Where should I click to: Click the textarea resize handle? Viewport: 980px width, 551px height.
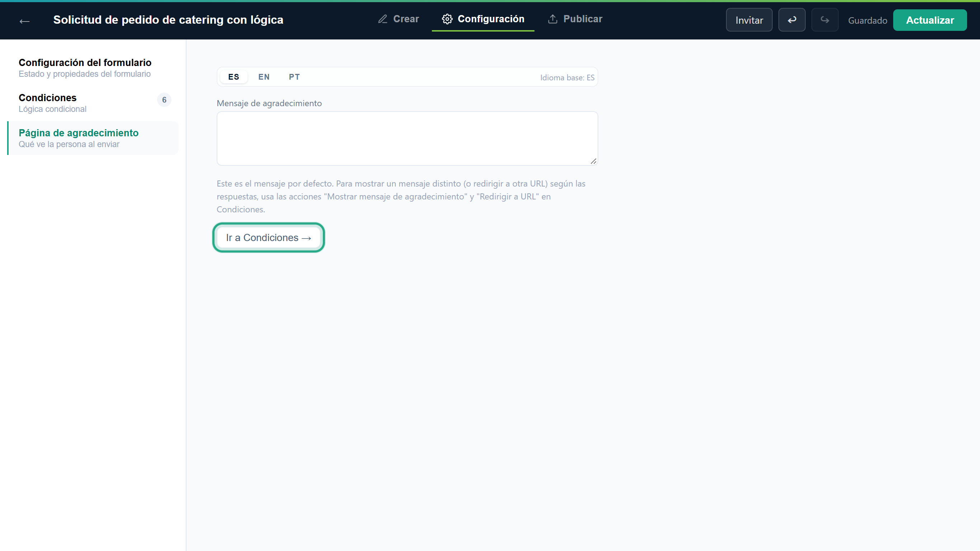(593, 161)
